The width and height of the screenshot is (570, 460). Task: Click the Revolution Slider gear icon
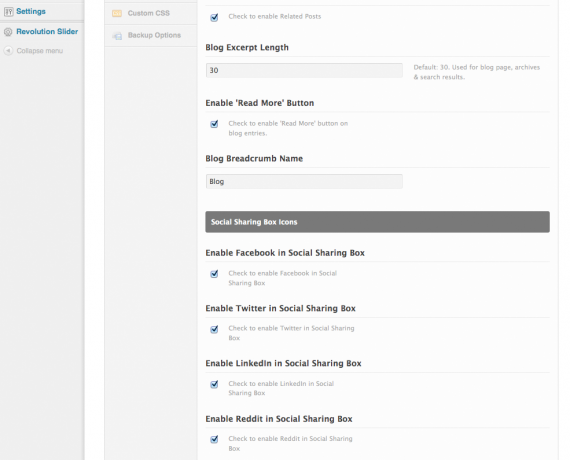click(8, 32)
